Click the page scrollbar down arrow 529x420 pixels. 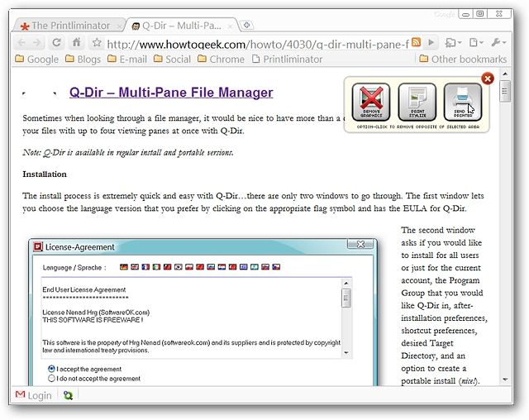[505, 379]
